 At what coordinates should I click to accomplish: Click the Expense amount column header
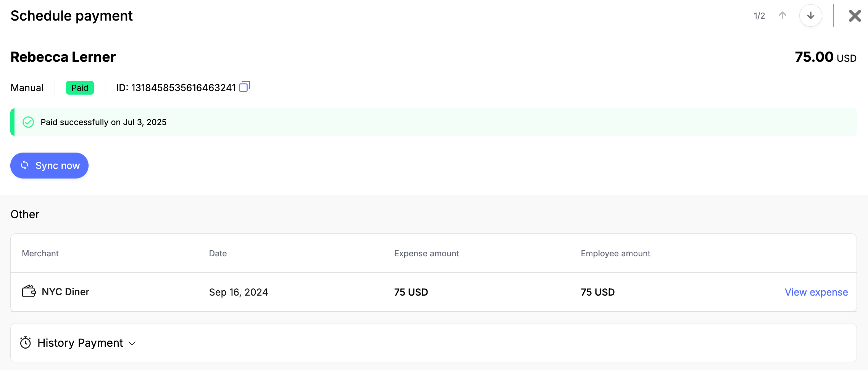(x=426, y=253)
